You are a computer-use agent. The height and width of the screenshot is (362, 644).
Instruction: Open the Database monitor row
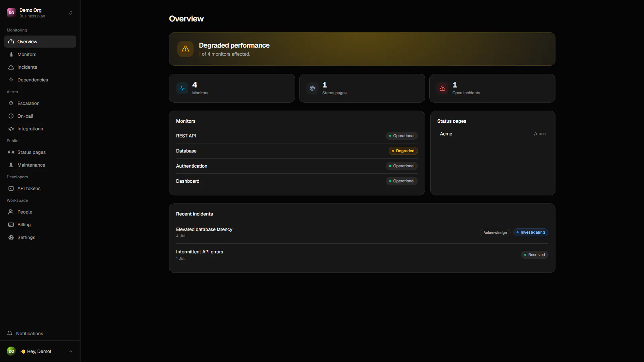297,151
